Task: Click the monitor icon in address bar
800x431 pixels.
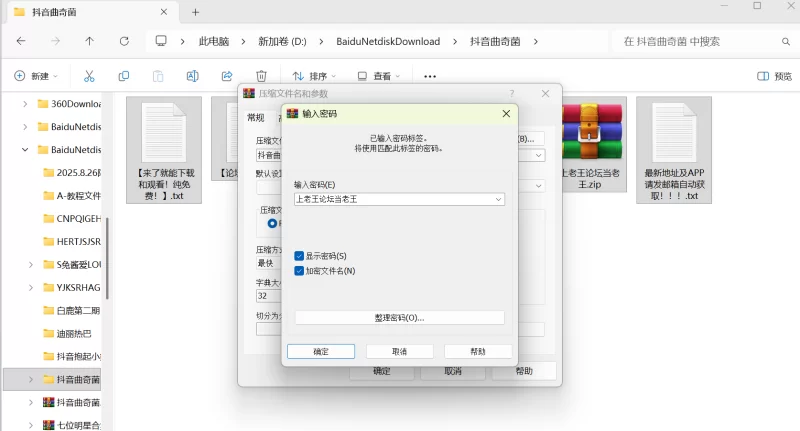Action: (161, 41)
